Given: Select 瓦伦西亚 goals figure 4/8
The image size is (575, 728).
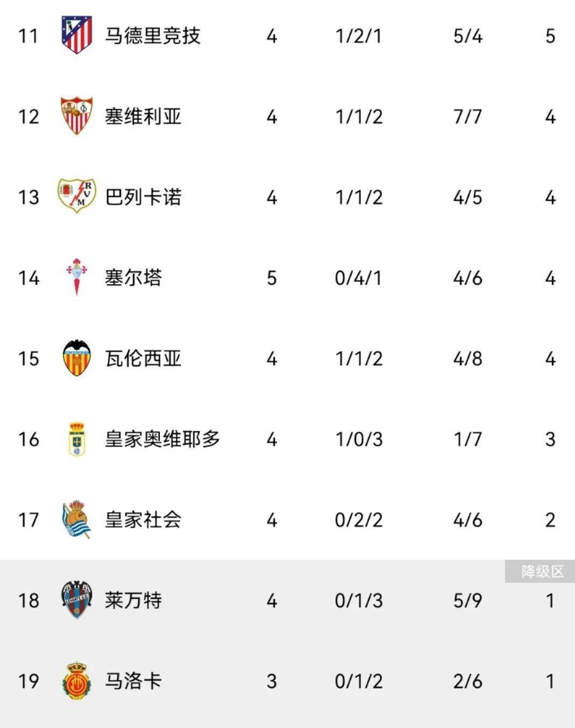Looking at the screenshot, I should [467, 359].
